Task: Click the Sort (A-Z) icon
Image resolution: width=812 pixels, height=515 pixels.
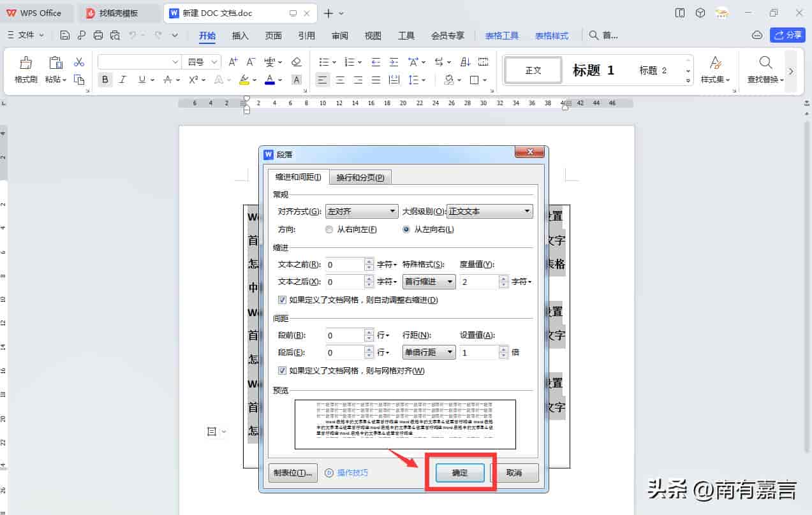Action: pos(465,62)
